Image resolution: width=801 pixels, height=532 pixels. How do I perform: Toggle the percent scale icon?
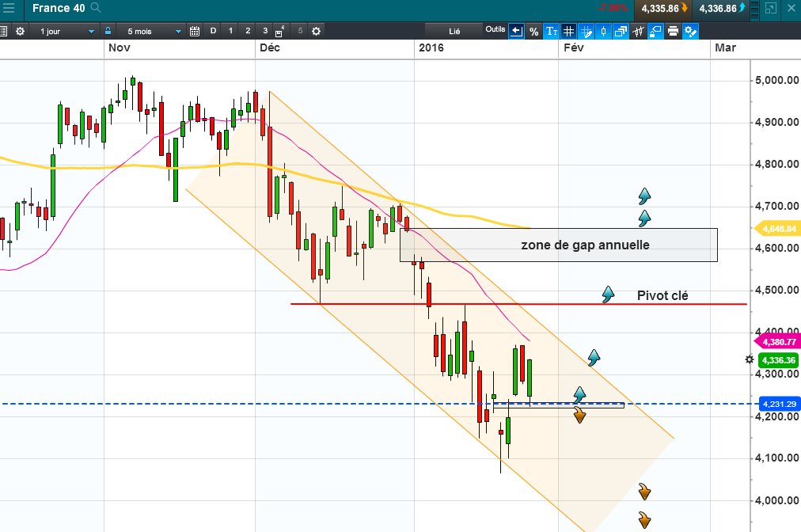(533, 31)
